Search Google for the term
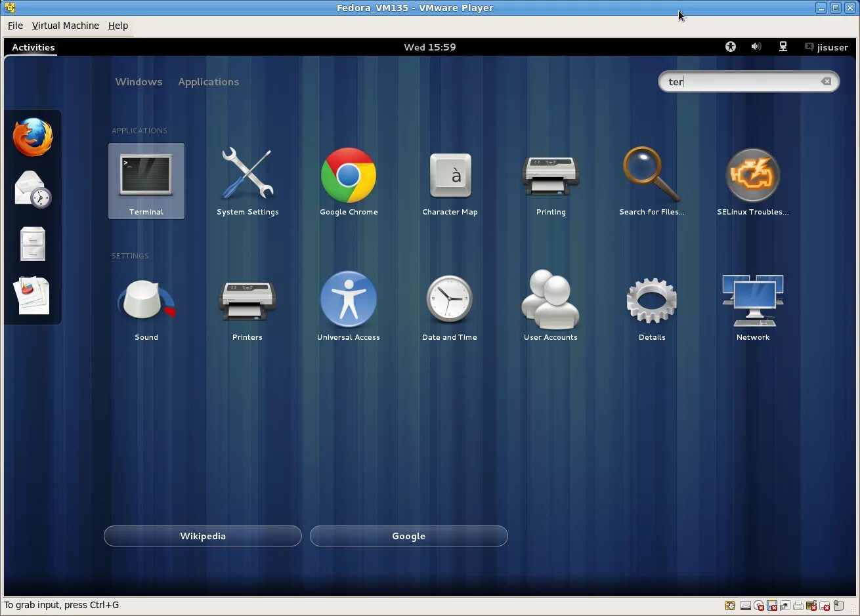860x616 pixels. (x=408, y=536)
